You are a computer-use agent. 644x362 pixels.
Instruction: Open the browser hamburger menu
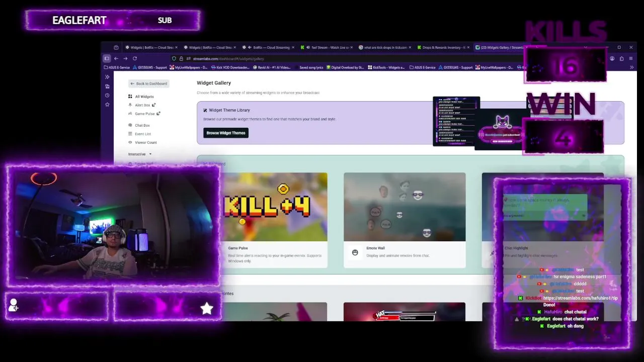click(631, 58)
